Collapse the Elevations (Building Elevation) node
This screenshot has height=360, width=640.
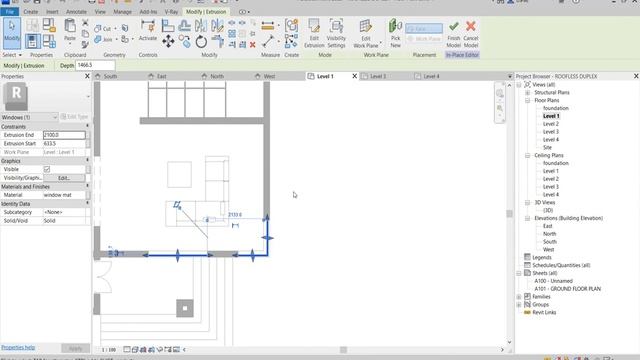click(x=527, y=218)
